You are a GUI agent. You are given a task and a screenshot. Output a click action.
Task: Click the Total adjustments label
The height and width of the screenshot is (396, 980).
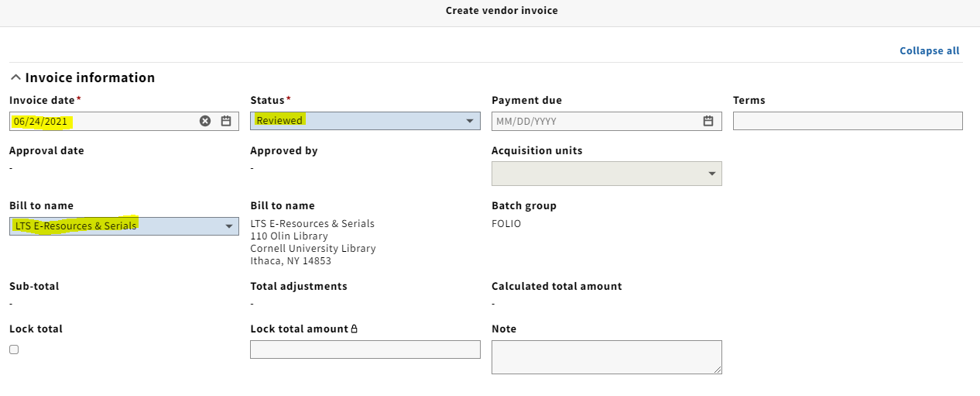(x=299, y=287)
